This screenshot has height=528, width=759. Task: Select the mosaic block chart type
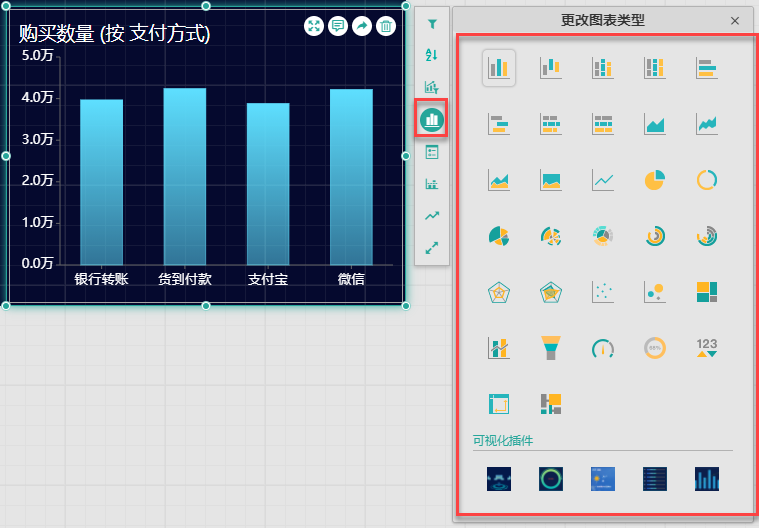(551, 404)
